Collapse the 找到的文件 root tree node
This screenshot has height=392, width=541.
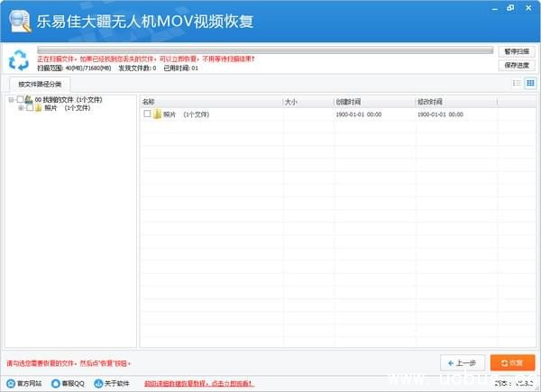click(x=11, y=99)
